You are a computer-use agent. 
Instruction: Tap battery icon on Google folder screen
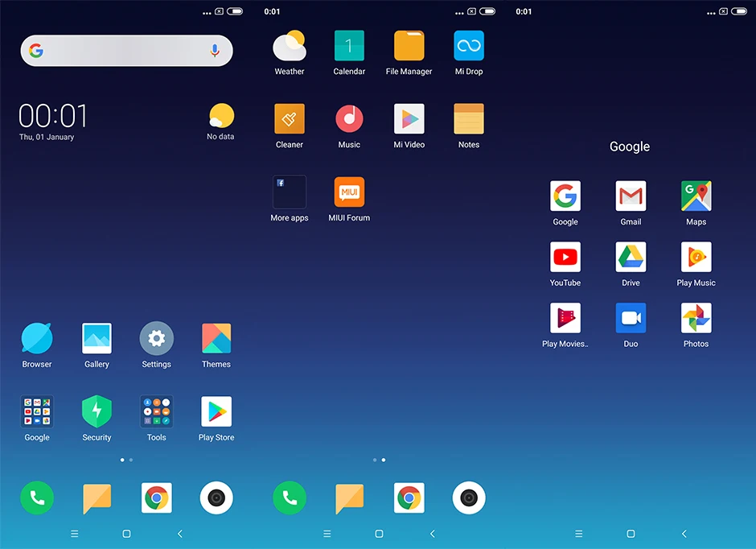click(739, 11)
